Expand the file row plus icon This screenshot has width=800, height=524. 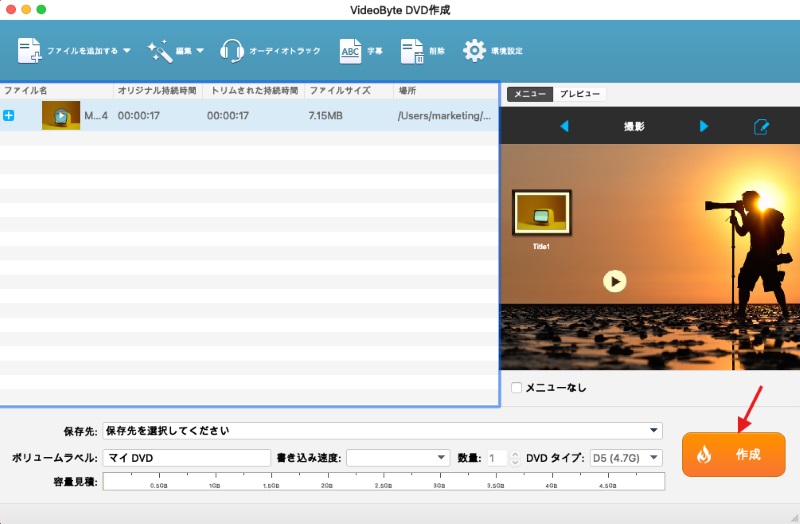coord(9,115)
